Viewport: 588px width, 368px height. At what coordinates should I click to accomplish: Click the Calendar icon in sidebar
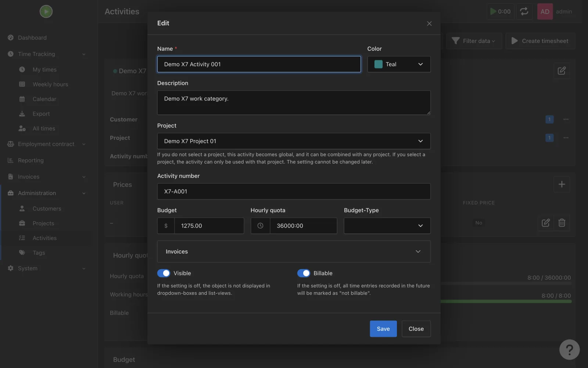pos(22,99)
